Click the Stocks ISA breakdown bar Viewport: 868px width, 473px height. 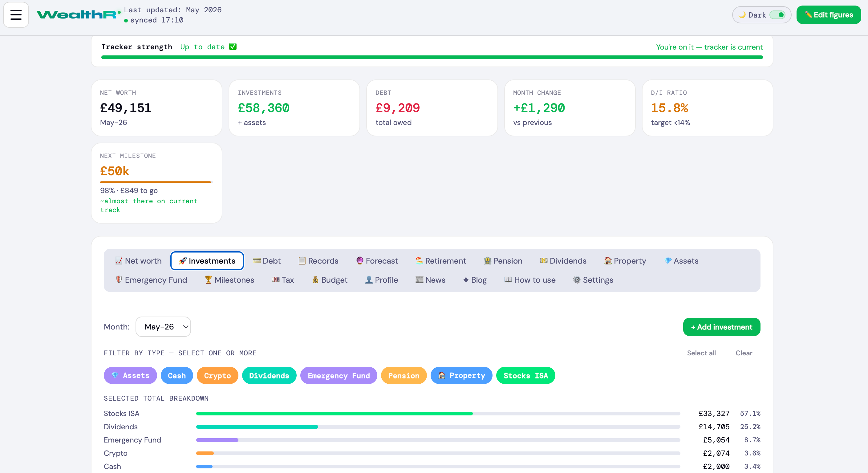[438, 413]
